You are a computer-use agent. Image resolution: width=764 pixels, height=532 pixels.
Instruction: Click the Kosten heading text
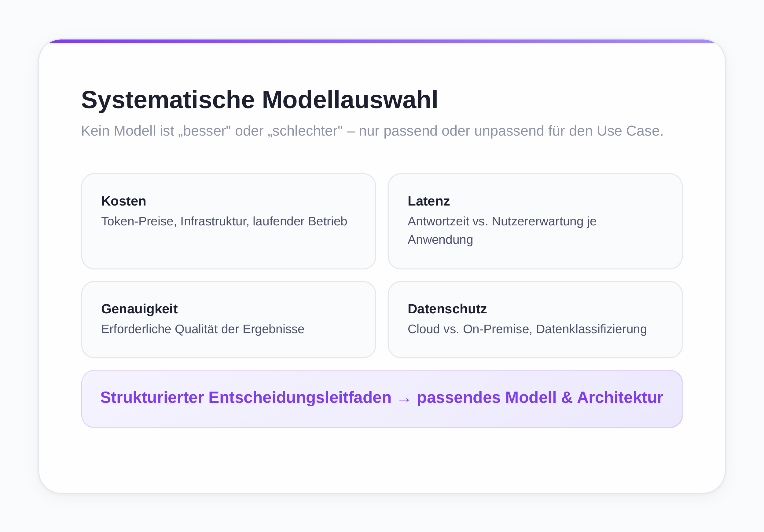(123, 201)
